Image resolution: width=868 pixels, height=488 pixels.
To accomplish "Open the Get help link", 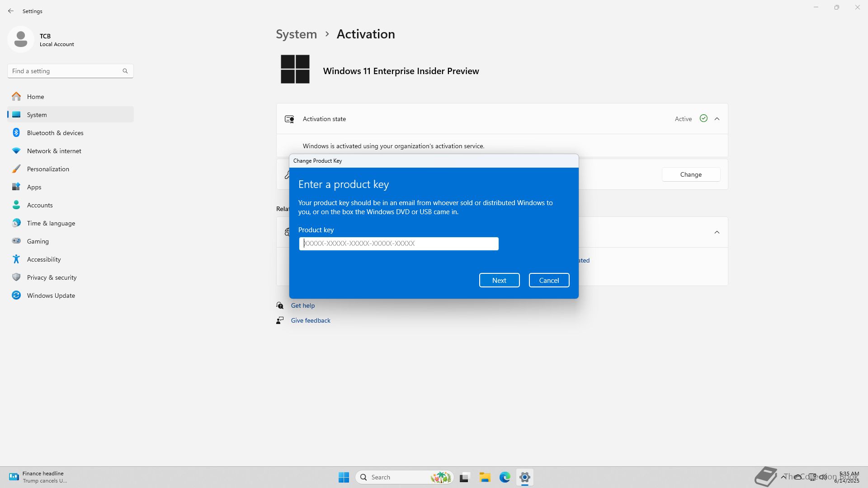I will (302, 305).
